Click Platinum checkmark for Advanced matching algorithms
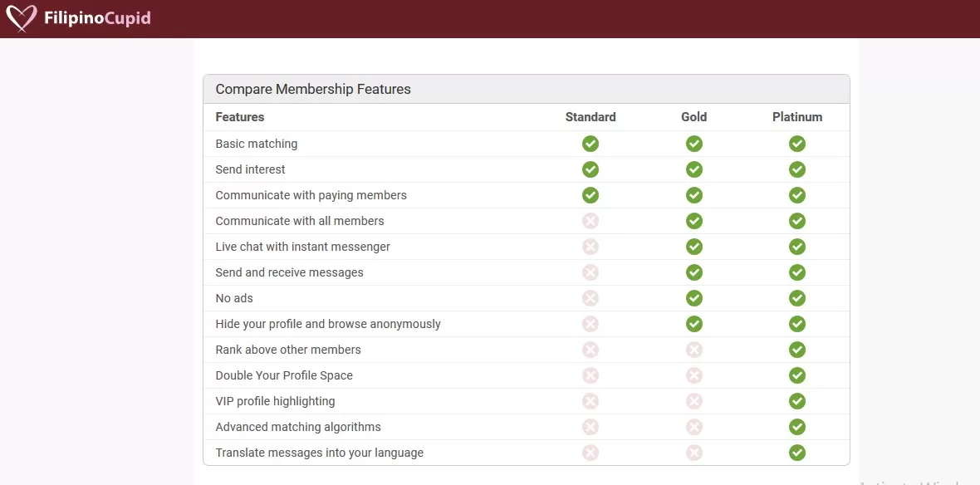 click(x=797, y=427)
